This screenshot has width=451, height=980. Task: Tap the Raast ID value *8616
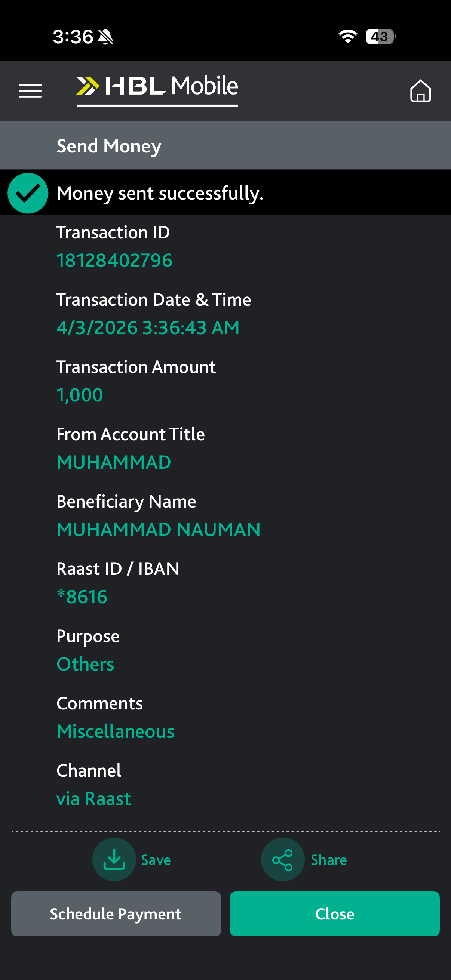pyautogui.click(x=82, y=597)
